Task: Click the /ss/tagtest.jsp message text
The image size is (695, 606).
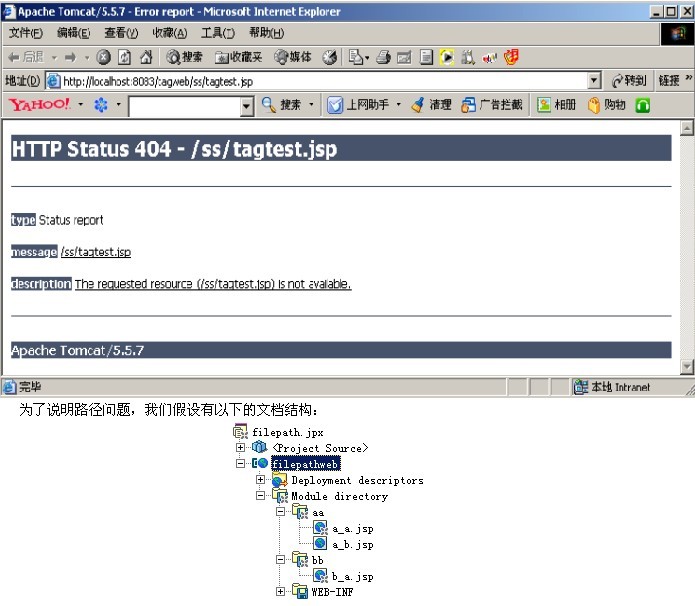Action: coord(96,252)
